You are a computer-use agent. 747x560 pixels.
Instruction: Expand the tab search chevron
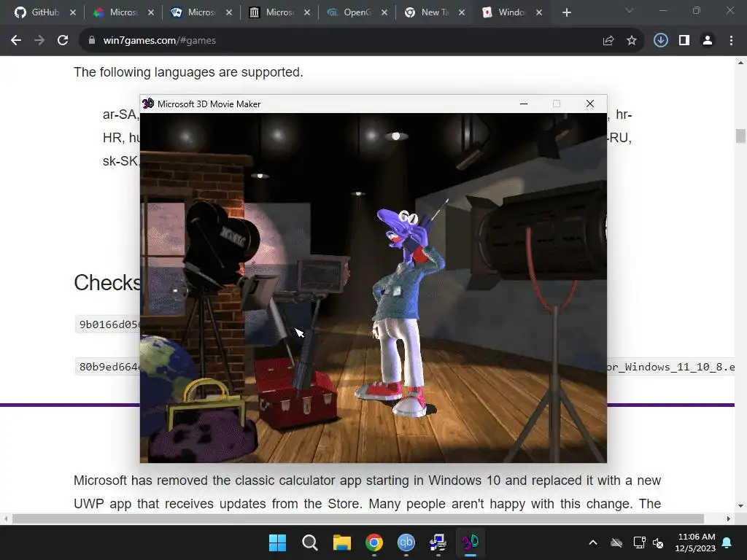(630, 10)
